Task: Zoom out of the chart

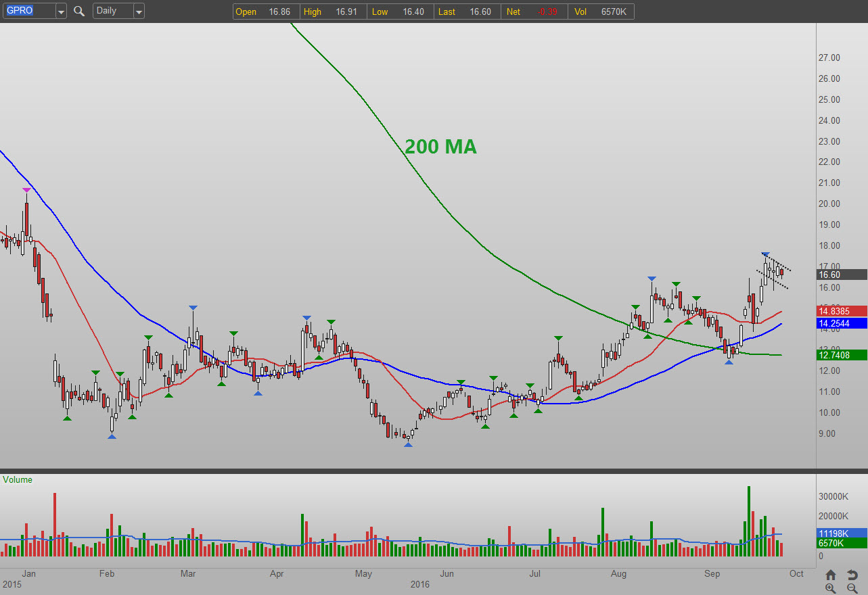Action: point(852,589)
